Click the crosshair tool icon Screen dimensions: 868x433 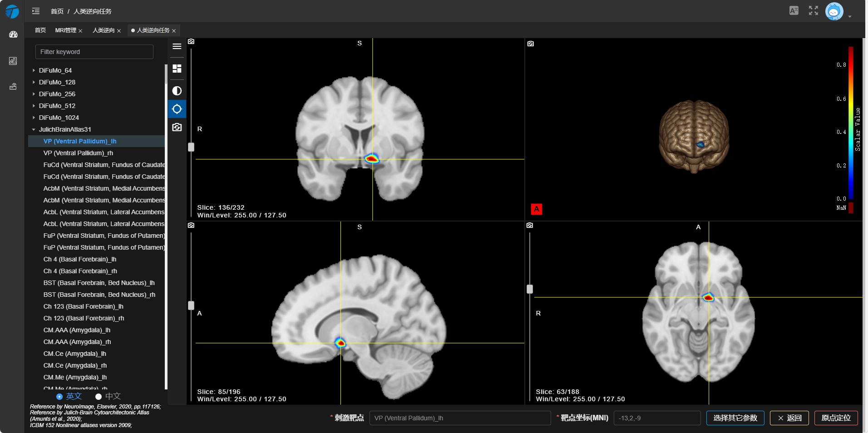pos(177,109)
